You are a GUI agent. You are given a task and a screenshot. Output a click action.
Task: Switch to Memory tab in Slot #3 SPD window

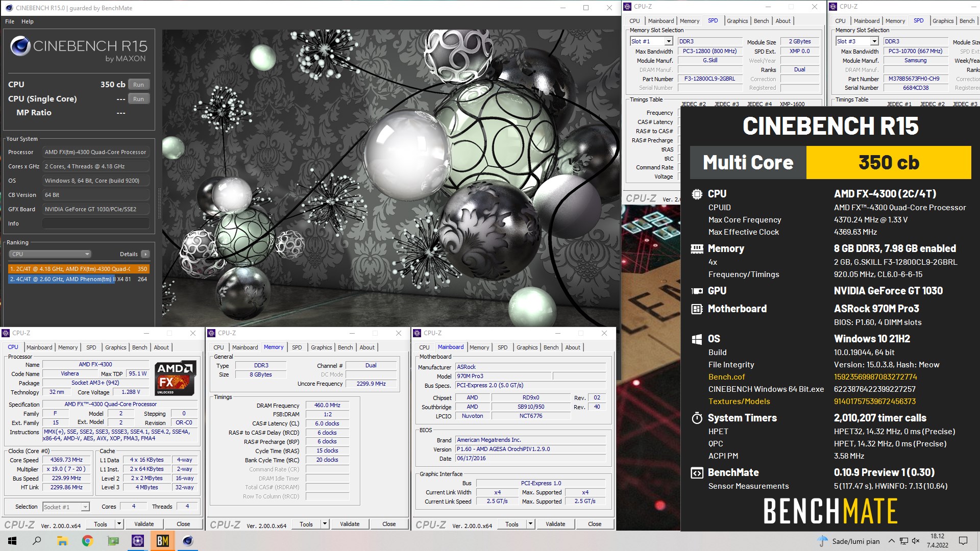click(x=895, y=21)
